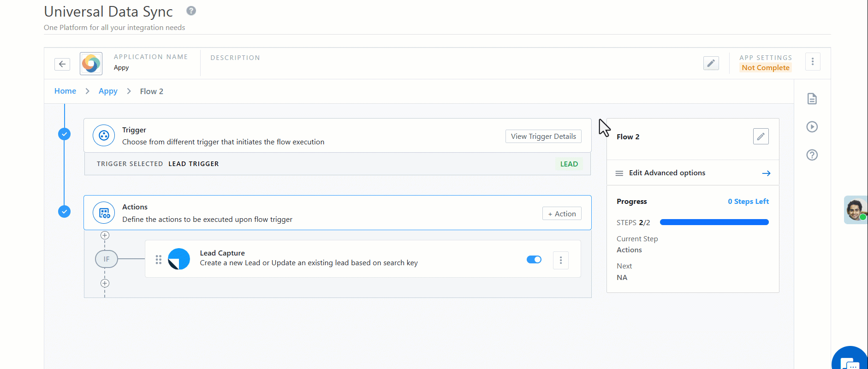Open the document icon in right sidebar

tap(812, 99)
